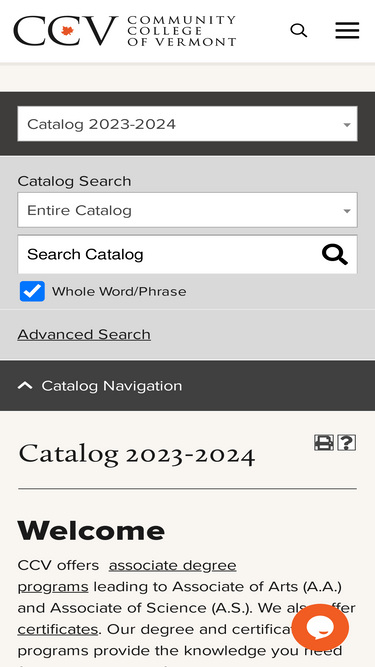The image size is (375, 667).
Task: Click the Search Catalog text field
Action: click(x=168, y=254)
